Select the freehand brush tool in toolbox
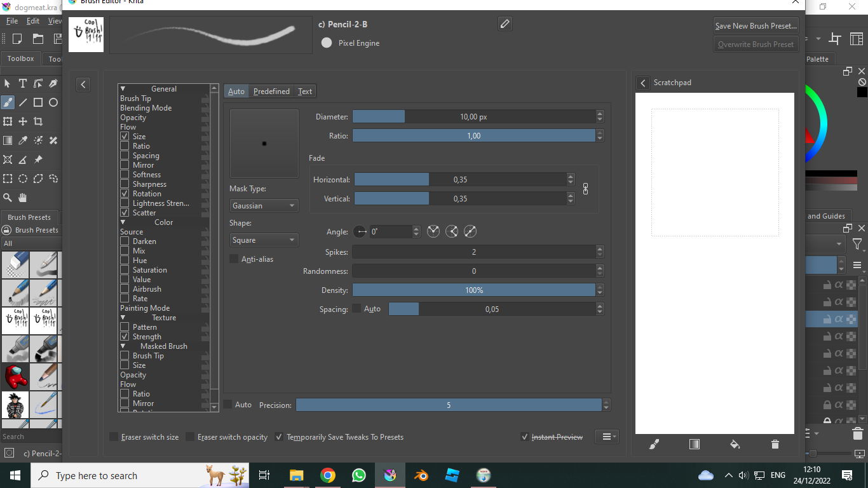Screen dimensions: 868x488 (8, 102)
